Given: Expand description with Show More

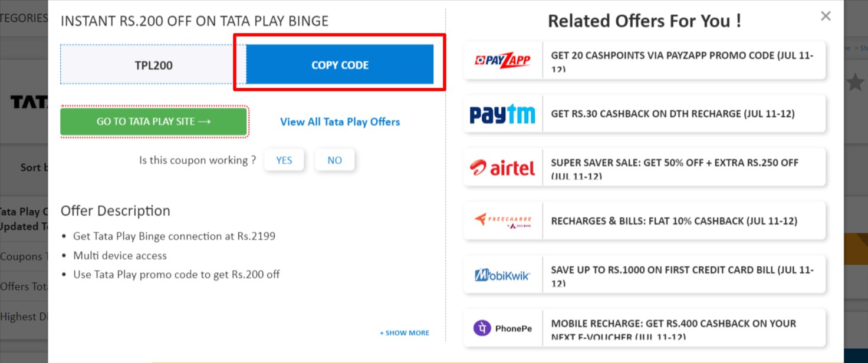Looking at the screenshot, I should pyautogui.click(x=405, y=333).
